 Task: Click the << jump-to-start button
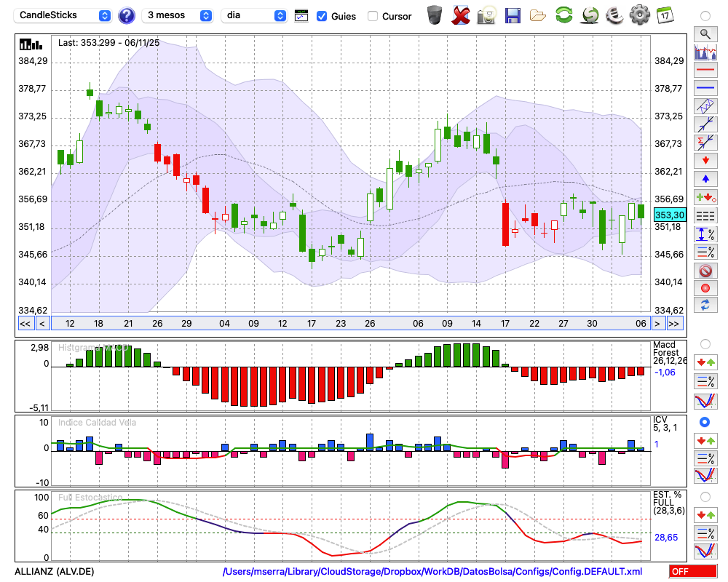coord(25,324)
